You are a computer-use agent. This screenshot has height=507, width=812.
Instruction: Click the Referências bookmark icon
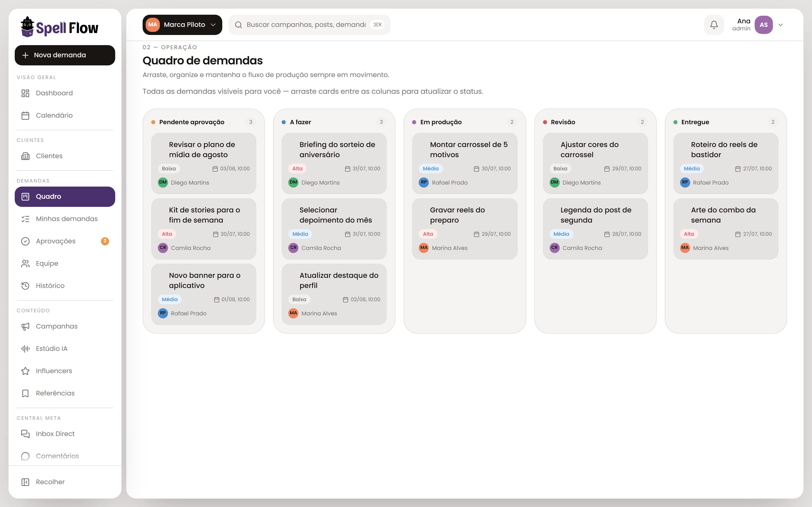coord(25,393)
